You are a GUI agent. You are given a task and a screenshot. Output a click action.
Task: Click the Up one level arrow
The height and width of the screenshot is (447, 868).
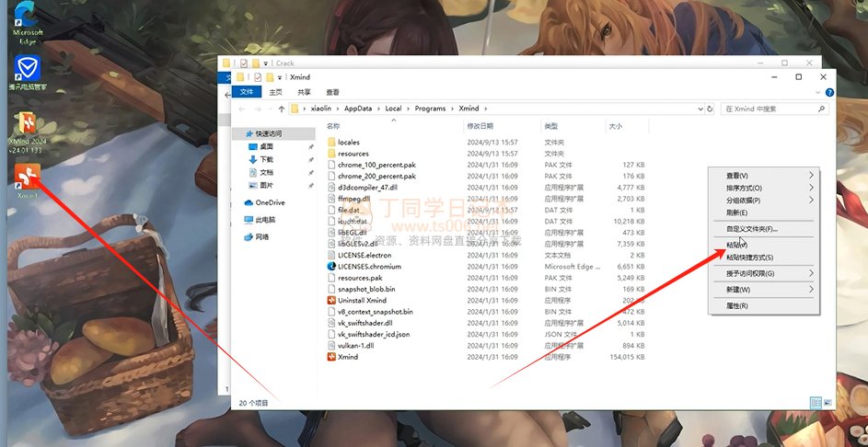pos(282,109)
